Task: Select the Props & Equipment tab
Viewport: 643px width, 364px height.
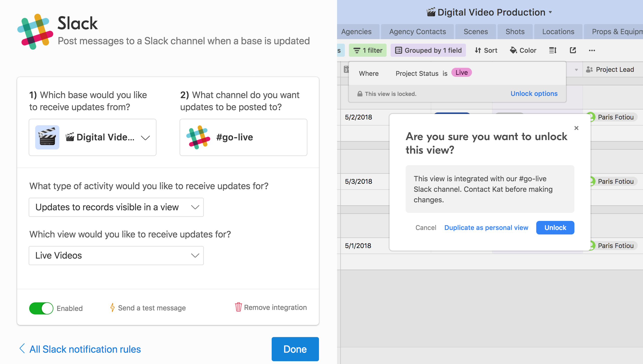Action: [x=613, y=32]
